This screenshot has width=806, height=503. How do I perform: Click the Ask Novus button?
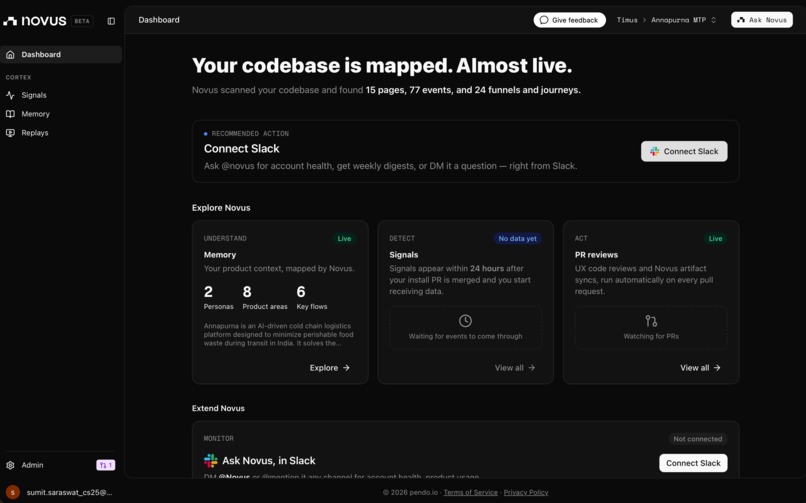click(x=762, y=20)
